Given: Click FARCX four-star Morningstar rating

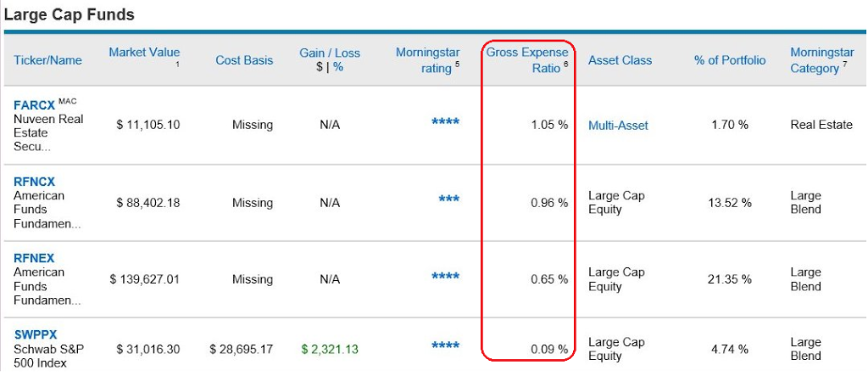Looking at the screenshot, I should point(446,122).
